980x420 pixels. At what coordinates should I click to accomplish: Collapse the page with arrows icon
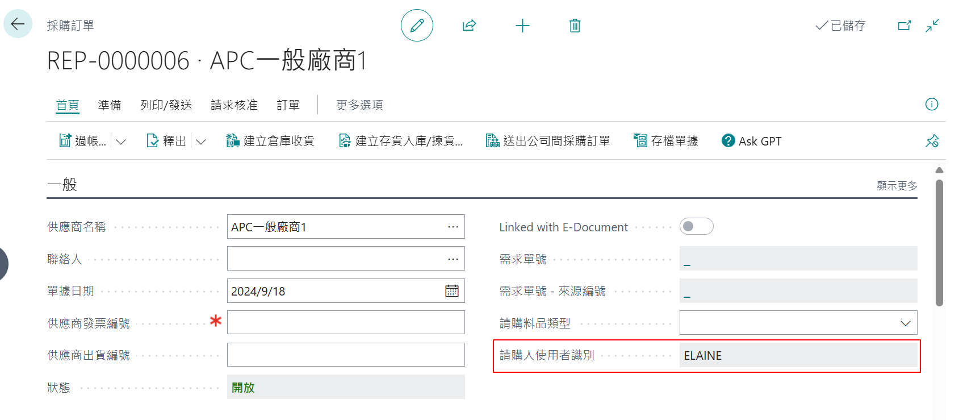[x=932, y=26]
